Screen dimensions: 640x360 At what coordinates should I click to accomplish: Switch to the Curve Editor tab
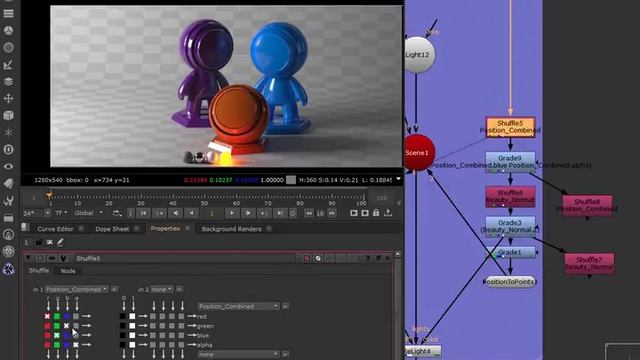[55, 229]
